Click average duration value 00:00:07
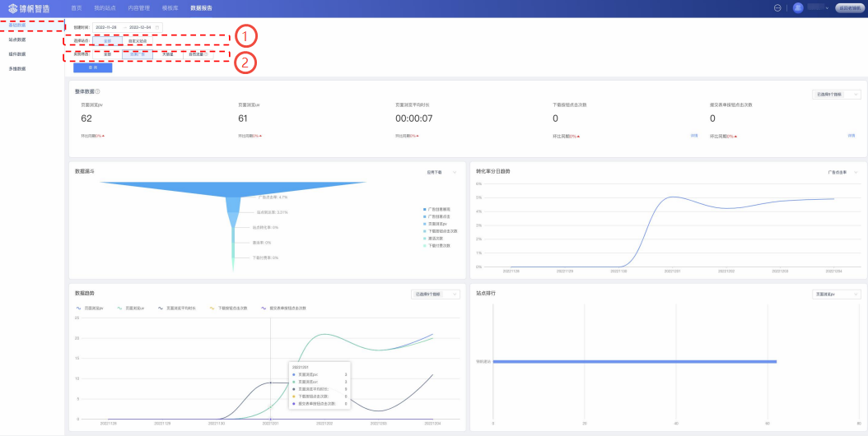Image resolution: width=868 pixels, height=436 pixels. (414, 118)
